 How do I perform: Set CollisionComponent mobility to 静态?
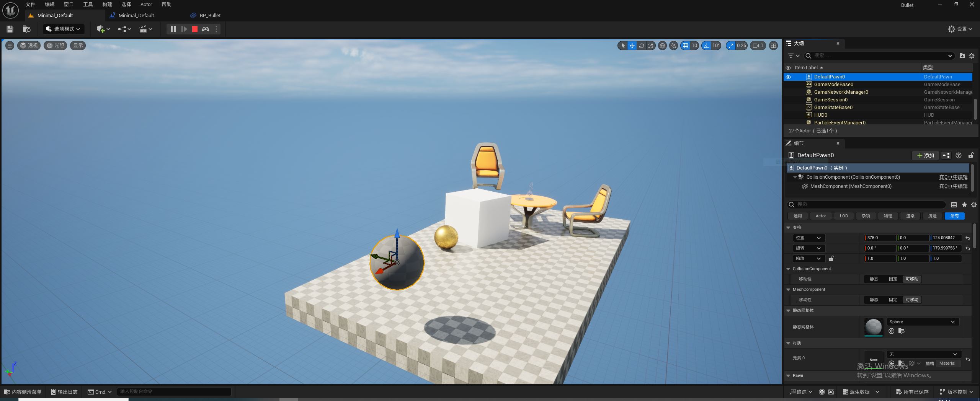(874, 279)
